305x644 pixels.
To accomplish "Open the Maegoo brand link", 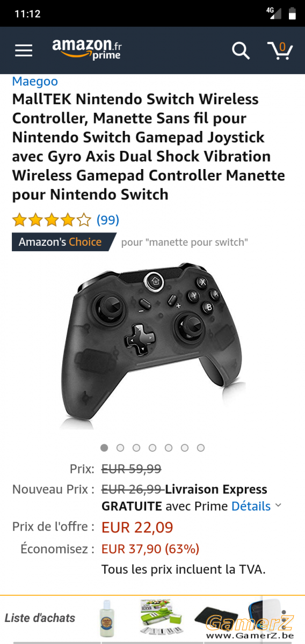I will [35, 82].
